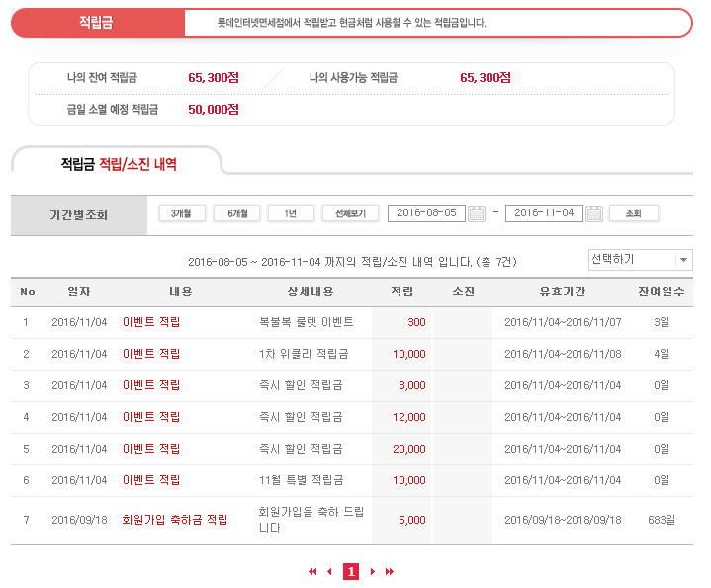Click the 조회 search button
Screen dimensions: 711x588
[x=634, y=212]
